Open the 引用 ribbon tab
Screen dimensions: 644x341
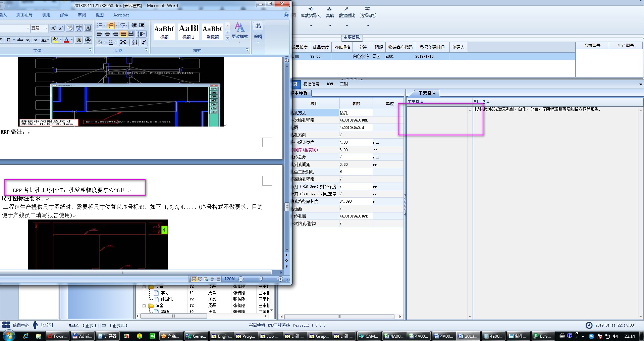pyautogui.click(x=46, y=15)
